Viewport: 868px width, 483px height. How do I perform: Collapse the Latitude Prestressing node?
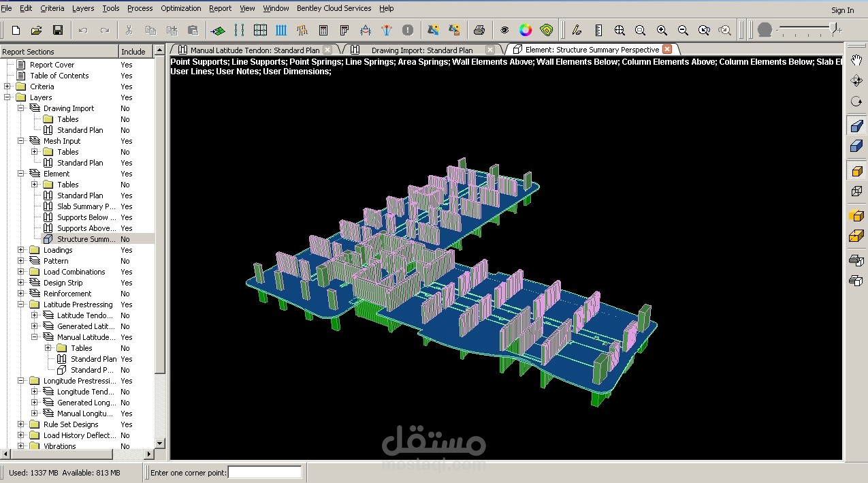[x=20, y=305]
